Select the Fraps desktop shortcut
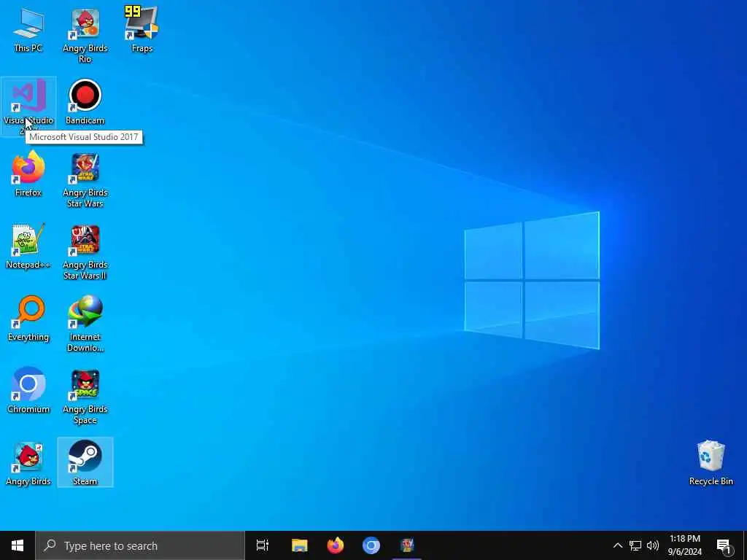Screen dimensions: 747x560 [142, 29]
